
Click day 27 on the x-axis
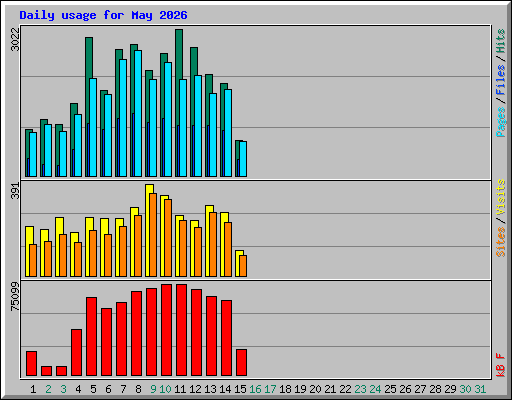(420, 389)
